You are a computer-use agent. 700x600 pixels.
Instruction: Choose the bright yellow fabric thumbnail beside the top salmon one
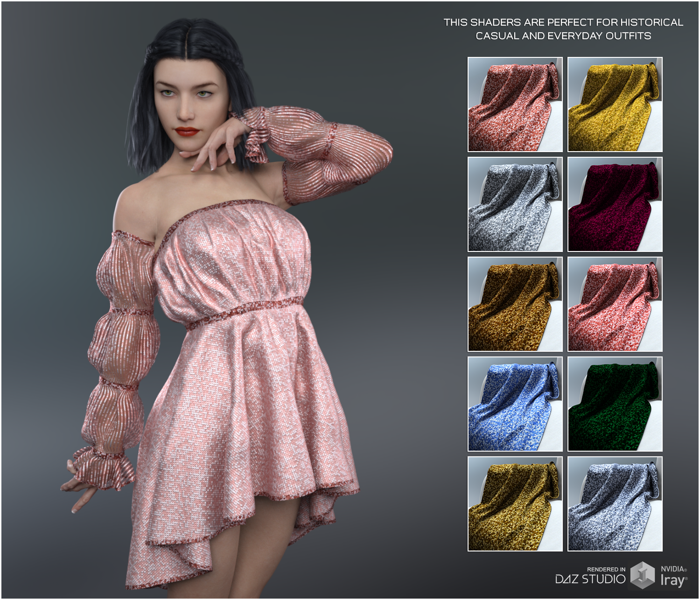(615, 105)
